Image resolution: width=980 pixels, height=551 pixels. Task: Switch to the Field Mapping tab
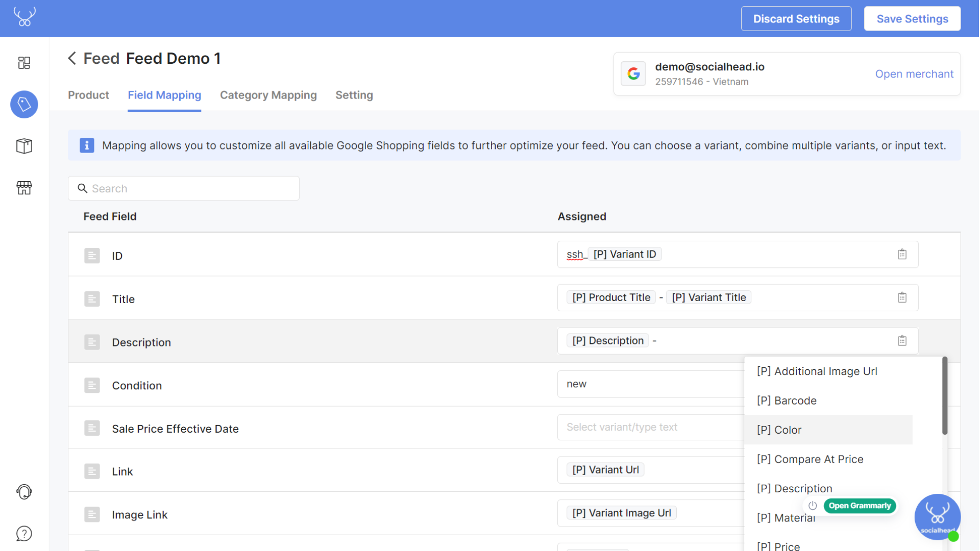(164, 95)
